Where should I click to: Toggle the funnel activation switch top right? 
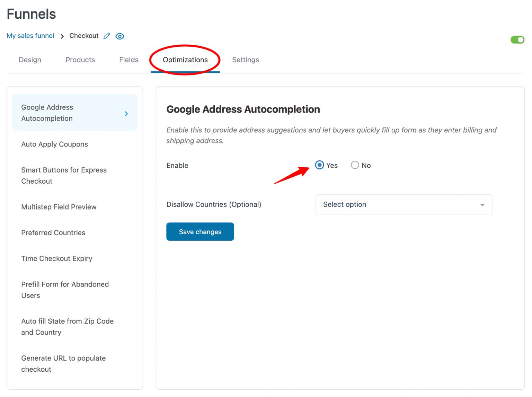[517, 39]
